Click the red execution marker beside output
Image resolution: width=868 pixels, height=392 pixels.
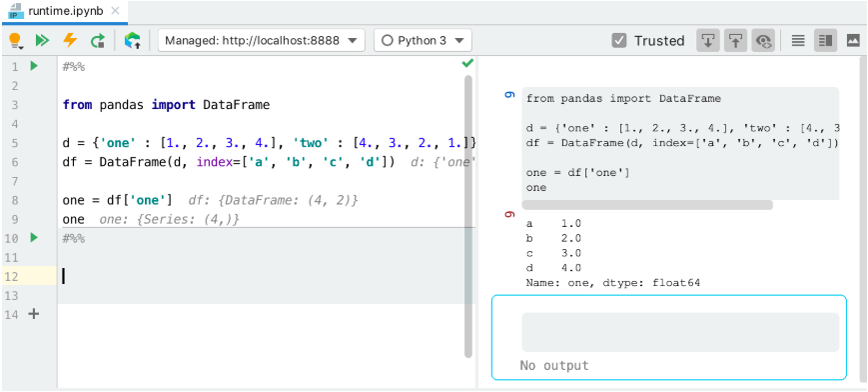[x=509, y=215]
